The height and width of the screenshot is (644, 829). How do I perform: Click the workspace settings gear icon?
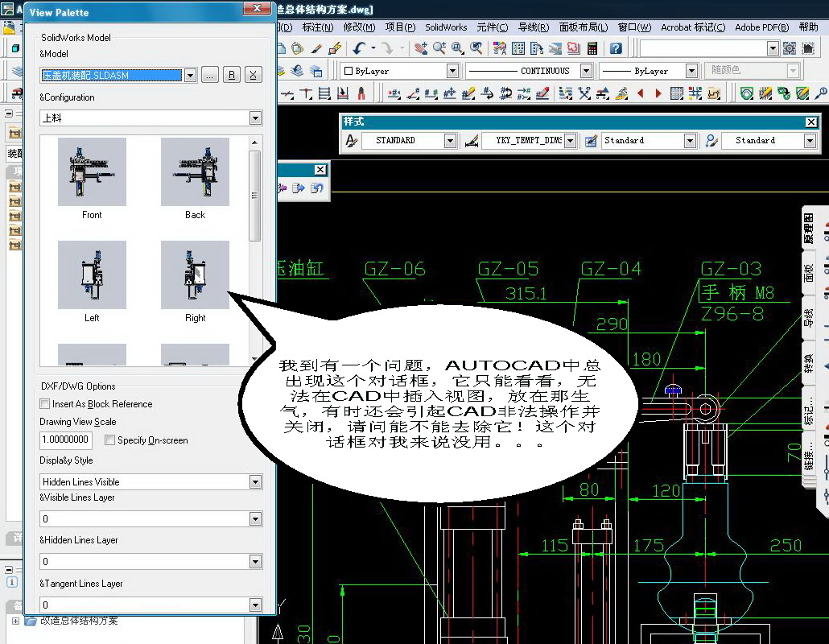pos(790,48)
